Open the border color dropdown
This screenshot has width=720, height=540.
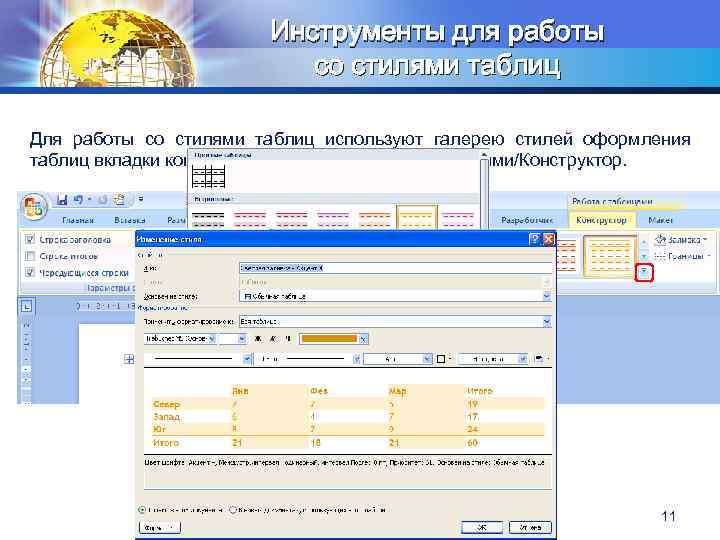pyautogui.click(x=427, y=359)
